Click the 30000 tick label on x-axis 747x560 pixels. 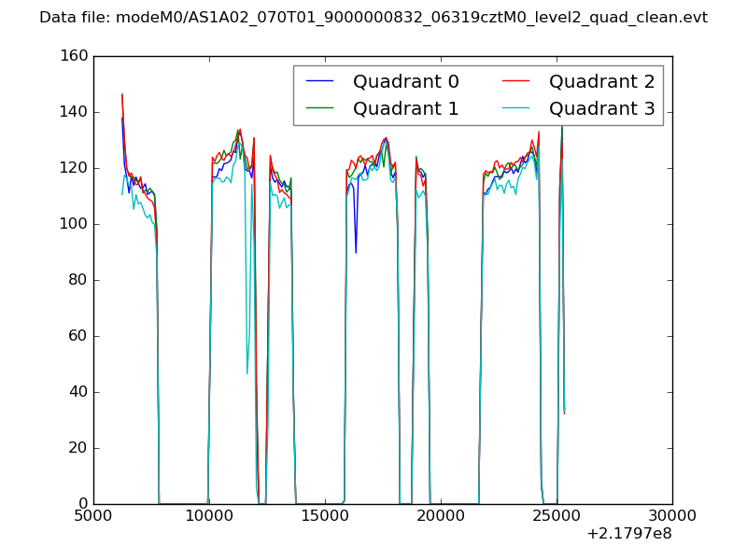click(671, 515)
